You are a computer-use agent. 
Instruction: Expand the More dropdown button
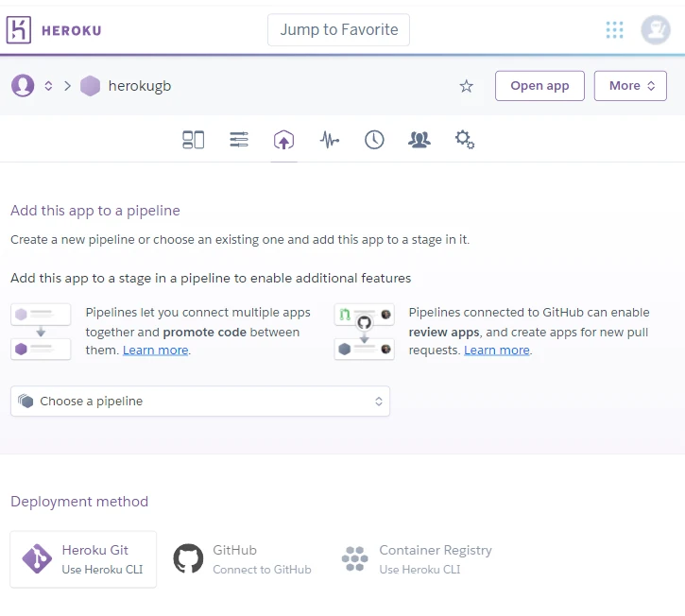click(x=630, y=86)
